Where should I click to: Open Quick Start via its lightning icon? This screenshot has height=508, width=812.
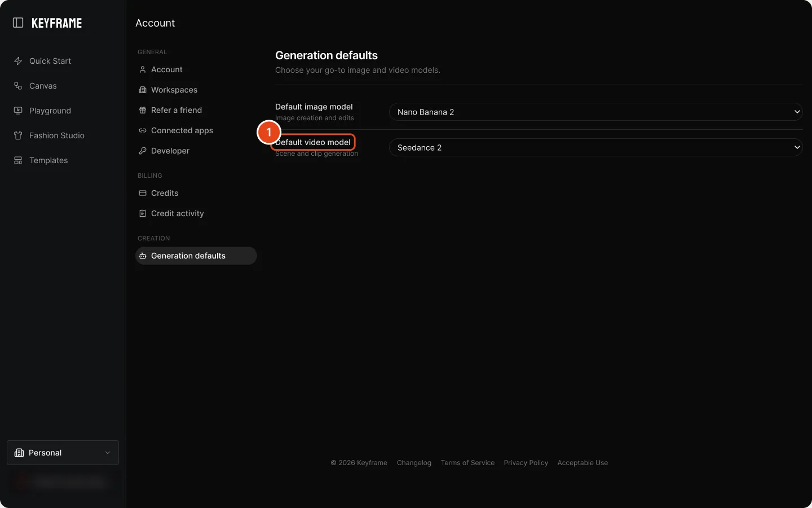(18, 61)
